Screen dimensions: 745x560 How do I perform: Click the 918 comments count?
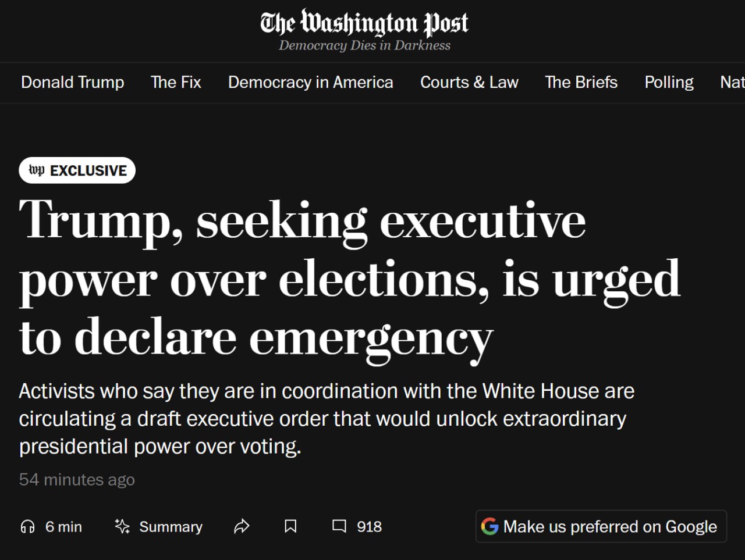coord(369,527)
